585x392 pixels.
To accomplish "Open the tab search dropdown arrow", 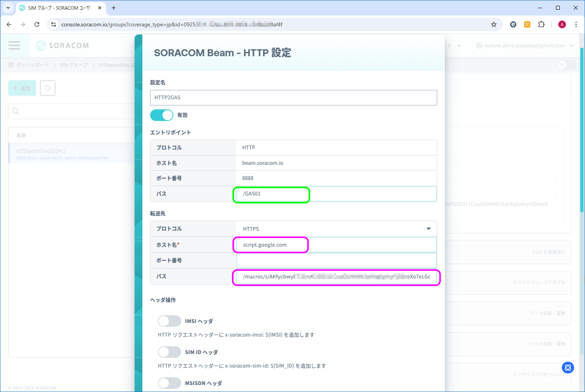I will tap(8, 8).
